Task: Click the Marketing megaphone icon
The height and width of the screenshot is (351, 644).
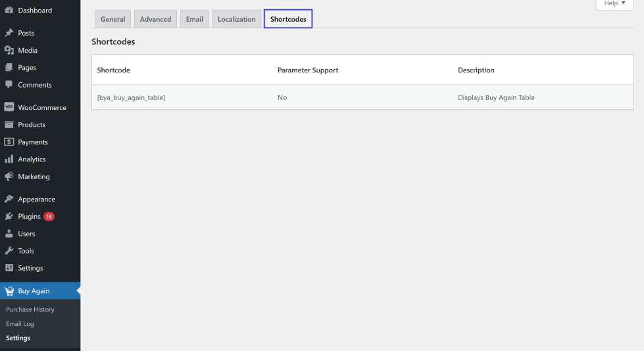Action: [9, 176]
